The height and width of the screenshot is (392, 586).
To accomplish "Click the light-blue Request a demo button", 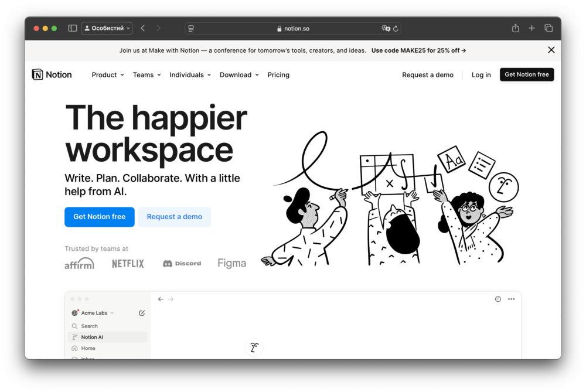I will point(175,217).
